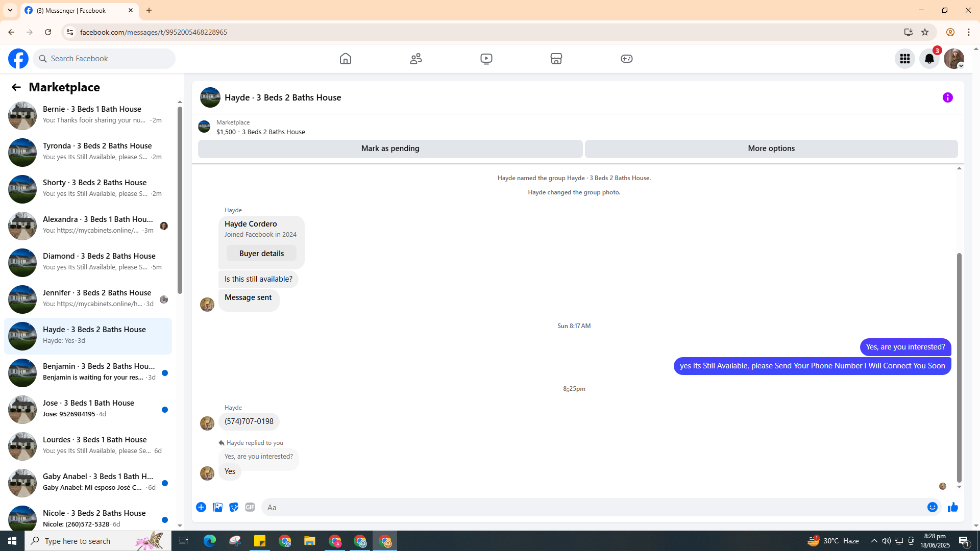The height and width of the screenshot is (551, 980).
Task: Send a thumbs-up like
Action: click(953, 507)
